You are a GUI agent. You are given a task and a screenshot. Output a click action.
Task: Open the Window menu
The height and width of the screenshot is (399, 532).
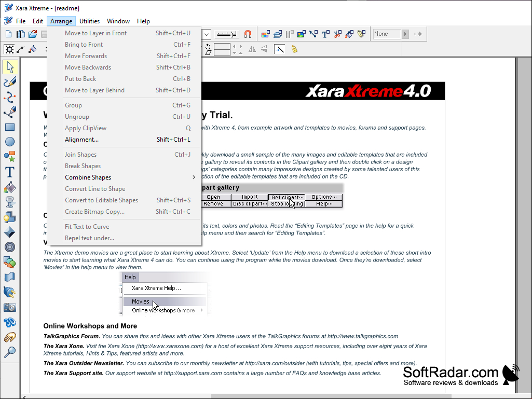click(x=118, y=21)
